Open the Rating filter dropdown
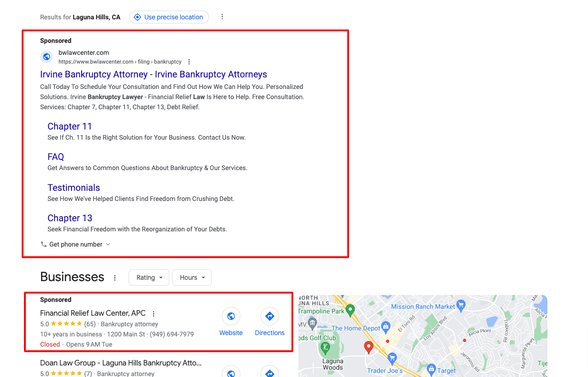Screen dimensions: 588x377 click(x=149, y=277)
